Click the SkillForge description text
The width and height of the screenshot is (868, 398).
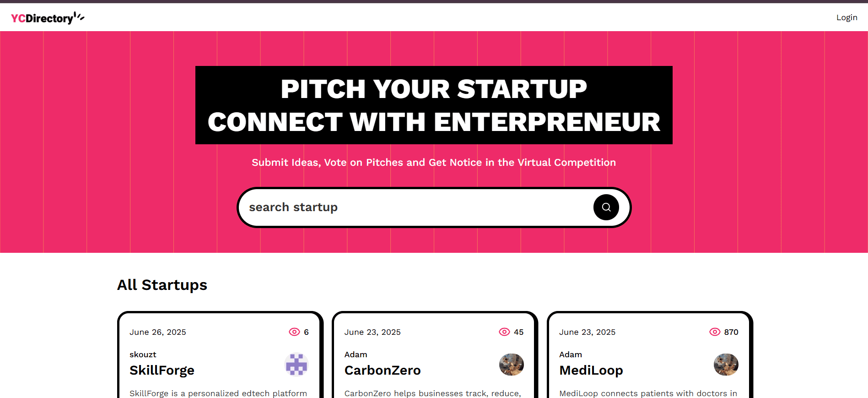(218, 393)
